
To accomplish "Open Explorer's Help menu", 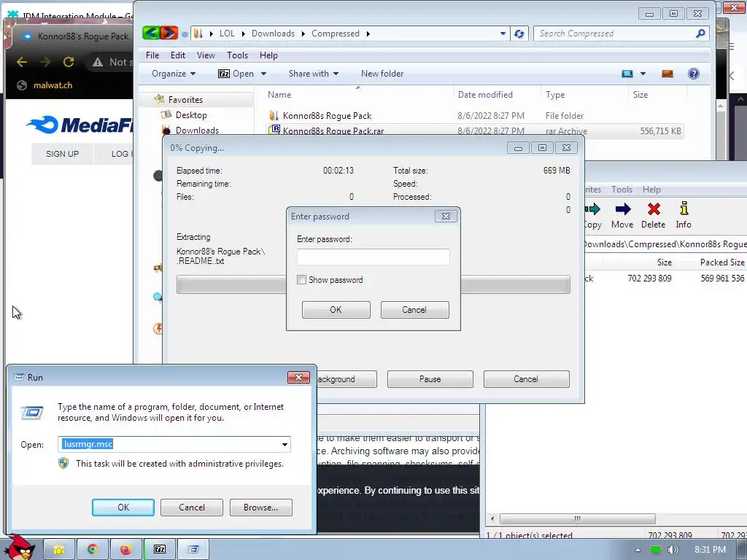I will point(268,55).
